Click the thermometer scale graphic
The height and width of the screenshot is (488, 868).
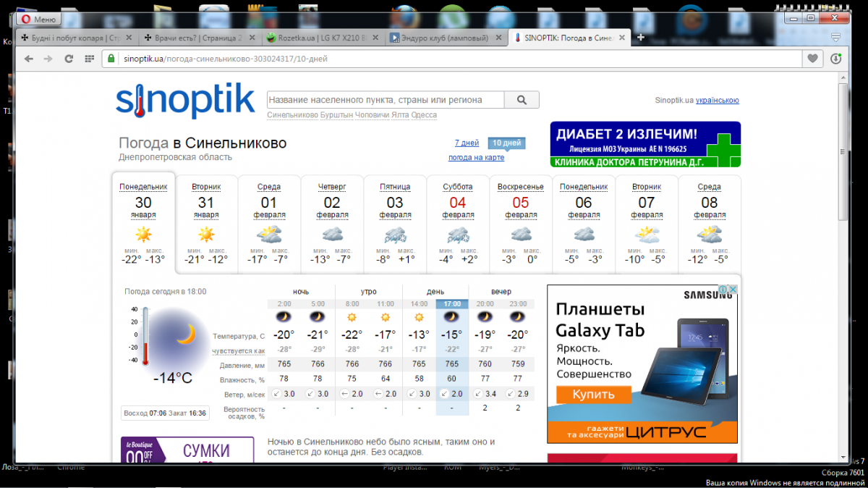click(145, 335)
